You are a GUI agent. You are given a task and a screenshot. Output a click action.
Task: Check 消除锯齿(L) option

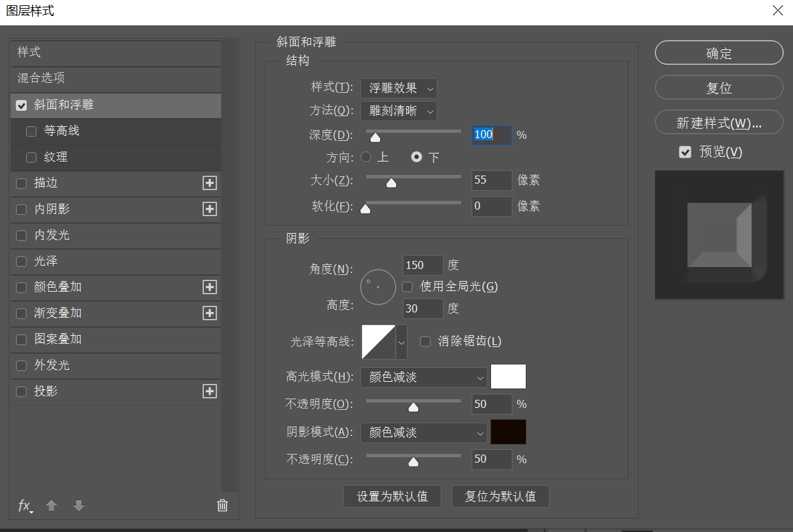click(426, 342)
